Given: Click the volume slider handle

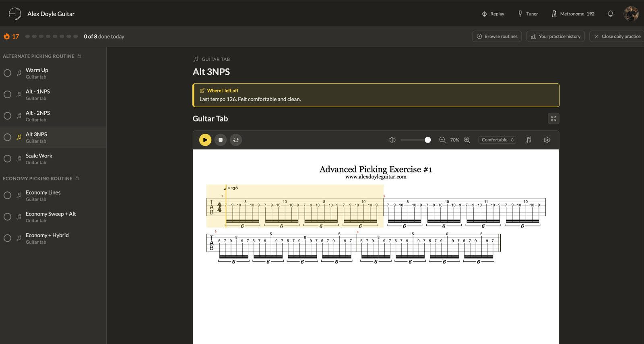Looking at the screenshot, I should [427, 140].
